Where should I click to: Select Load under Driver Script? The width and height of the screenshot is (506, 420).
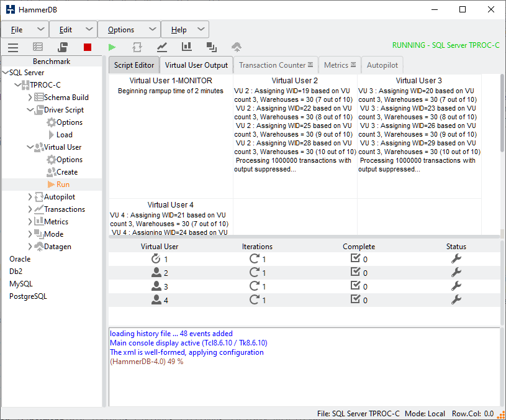coord(64,135)
